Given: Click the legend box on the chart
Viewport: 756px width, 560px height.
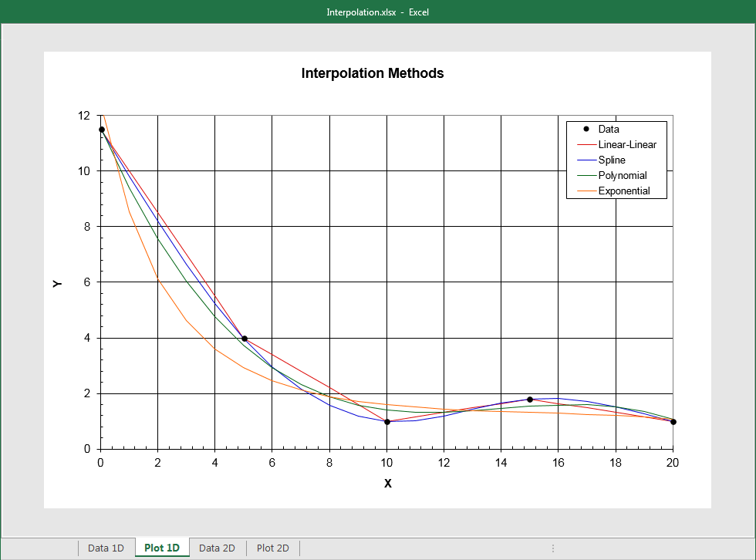Looking at the screenshot, I should click(616, 159).
